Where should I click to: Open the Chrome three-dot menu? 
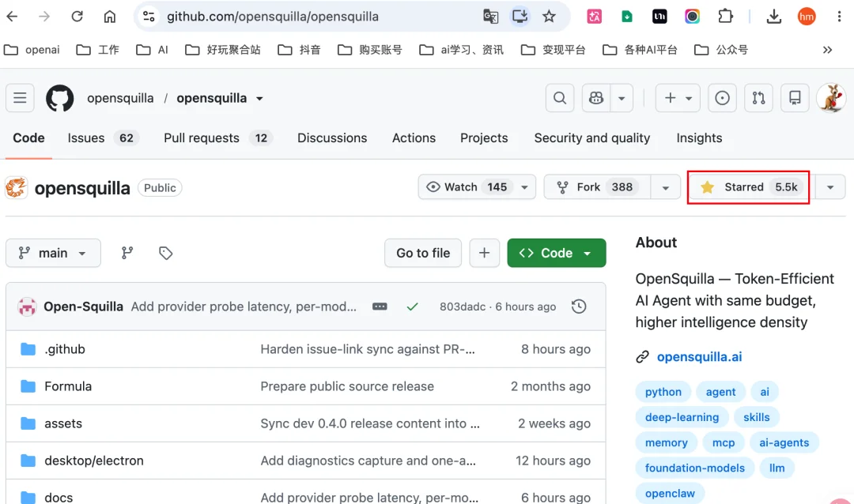coord(839,17)
